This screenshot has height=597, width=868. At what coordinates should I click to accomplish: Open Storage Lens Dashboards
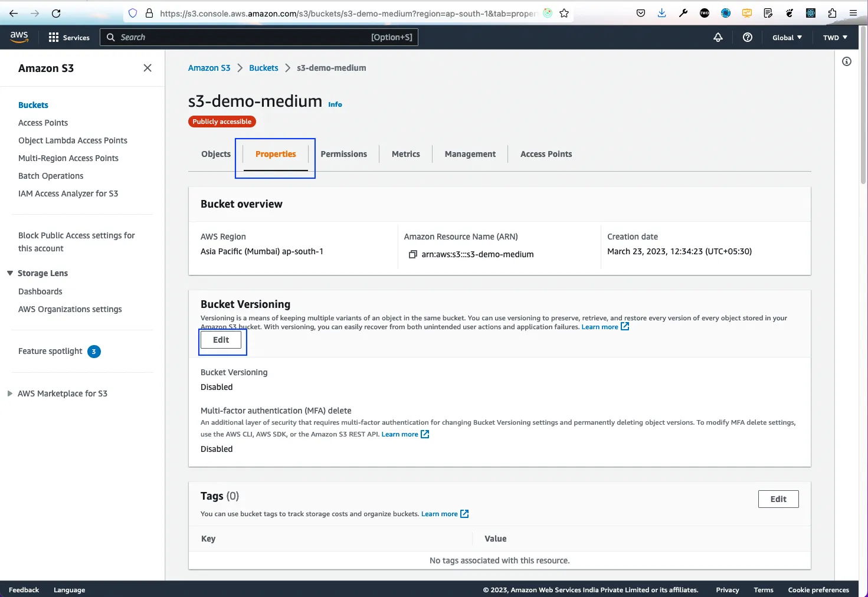click(x=40, y=291)
